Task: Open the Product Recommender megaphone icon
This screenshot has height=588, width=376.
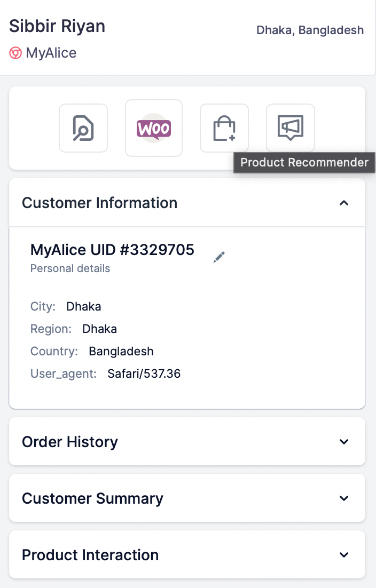Action: (x=291, y=128)
